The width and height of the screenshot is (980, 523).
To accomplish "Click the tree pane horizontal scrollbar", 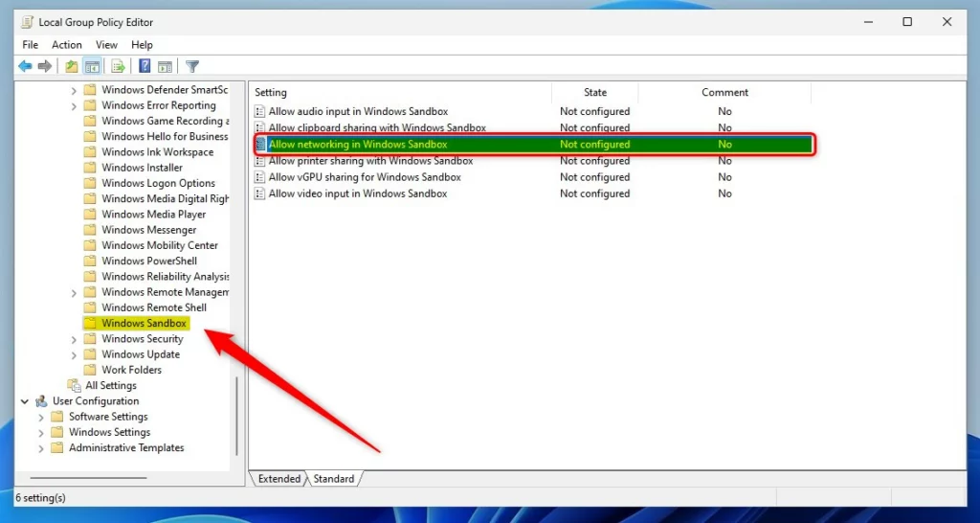I will click(87, 478).
